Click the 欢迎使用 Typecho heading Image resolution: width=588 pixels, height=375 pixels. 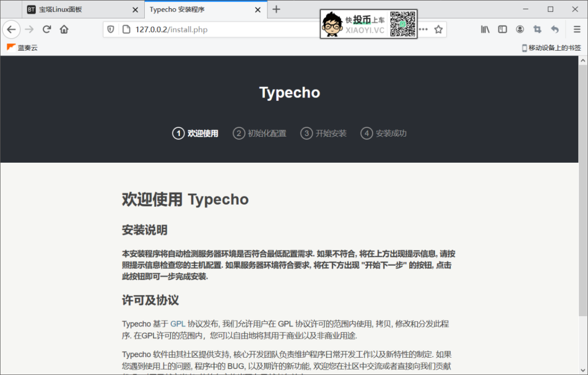tap(185, 200)
